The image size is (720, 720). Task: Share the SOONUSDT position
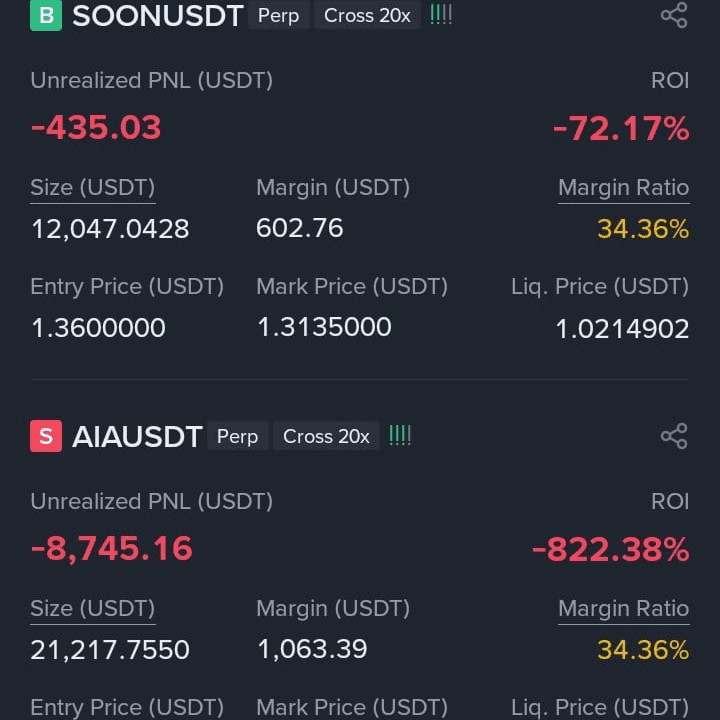(674, 15)
